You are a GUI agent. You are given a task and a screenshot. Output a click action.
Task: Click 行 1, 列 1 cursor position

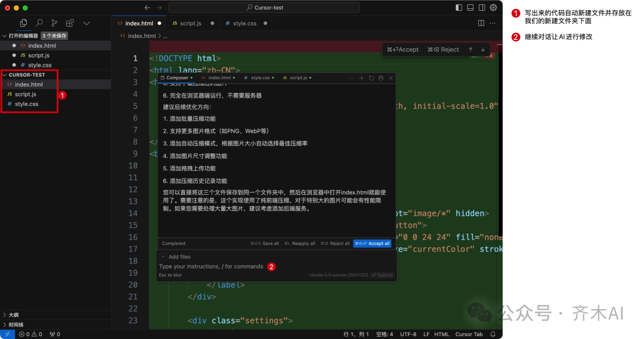coord(356,334)
